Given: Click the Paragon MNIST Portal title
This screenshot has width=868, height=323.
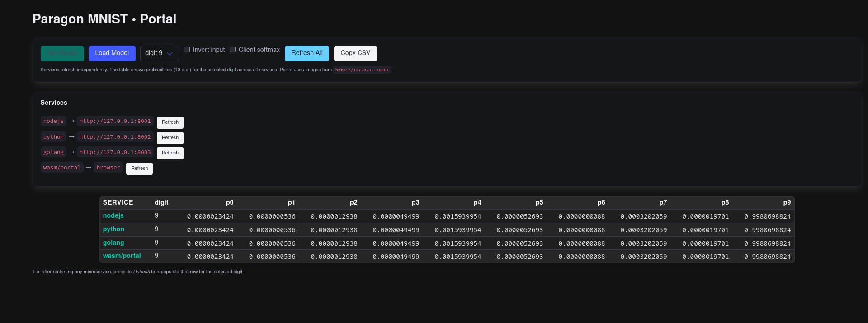Looking at the screenshot, I should click(104, 19).
